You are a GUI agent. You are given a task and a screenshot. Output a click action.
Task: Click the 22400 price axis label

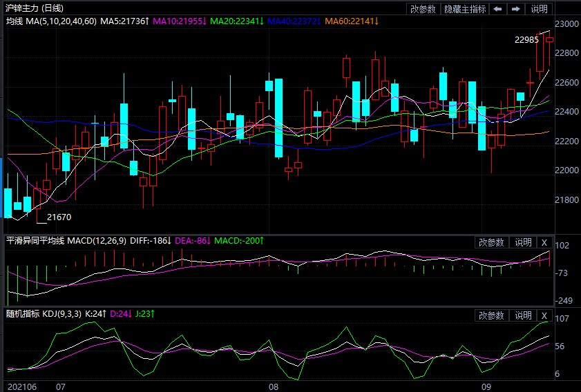tap(566, 112)
